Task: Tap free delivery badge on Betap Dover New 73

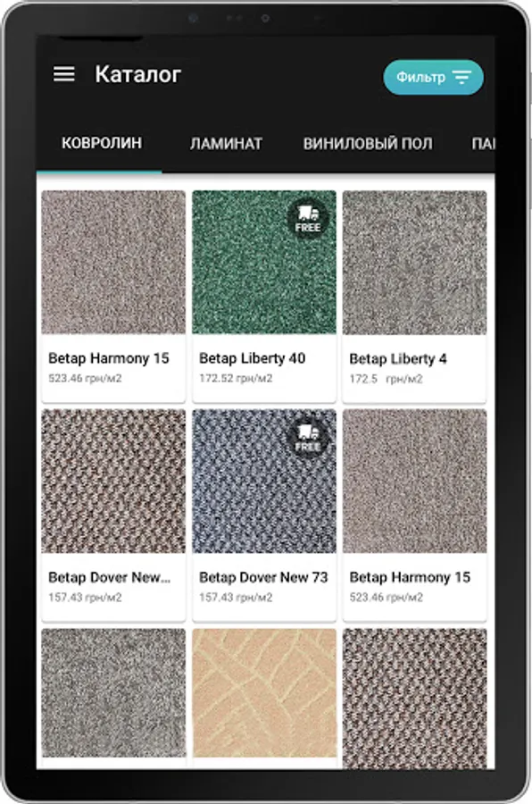Action: pyautogui.click(x=308, y=439)
